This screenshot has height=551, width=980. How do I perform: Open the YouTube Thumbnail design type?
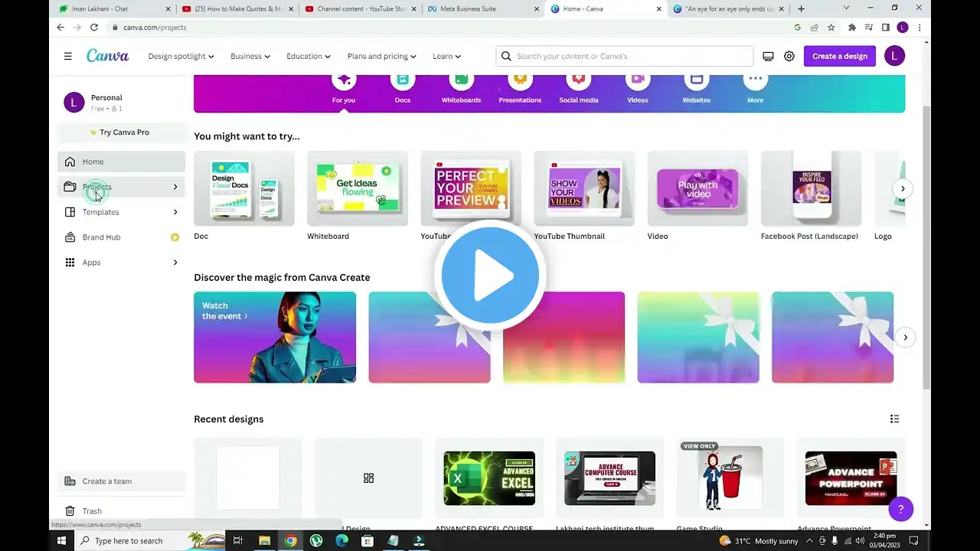[584, 188]
